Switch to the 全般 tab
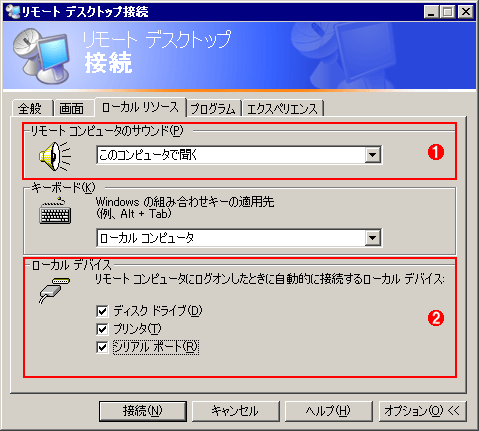Screen dimensions: 479x431 click(31, 108)
